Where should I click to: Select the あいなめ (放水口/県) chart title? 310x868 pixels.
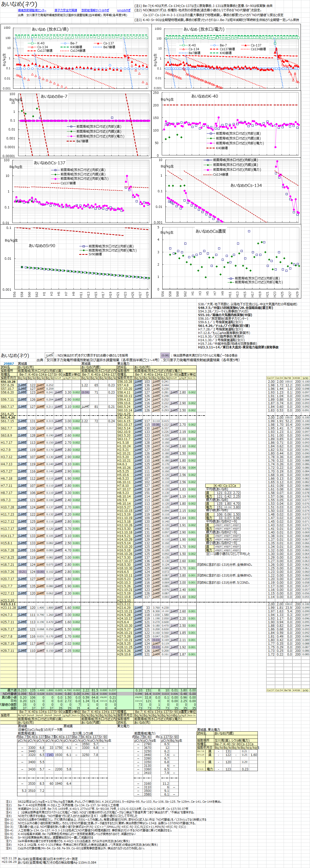click(50, 29)
